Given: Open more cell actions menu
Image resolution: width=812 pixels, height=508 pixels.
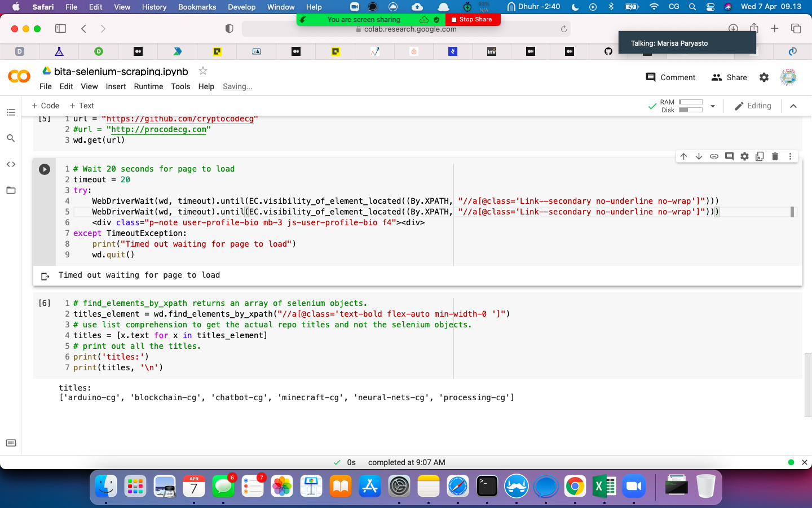Looking at the screenshot, I should coord(790,156).
